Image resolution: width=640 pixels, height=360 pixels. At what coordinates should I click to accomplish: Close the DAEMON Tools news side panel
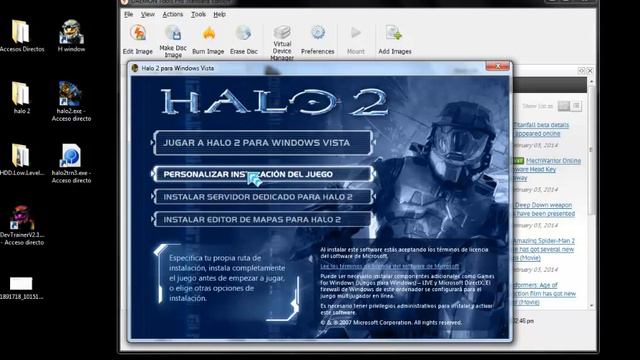point(590,71)
